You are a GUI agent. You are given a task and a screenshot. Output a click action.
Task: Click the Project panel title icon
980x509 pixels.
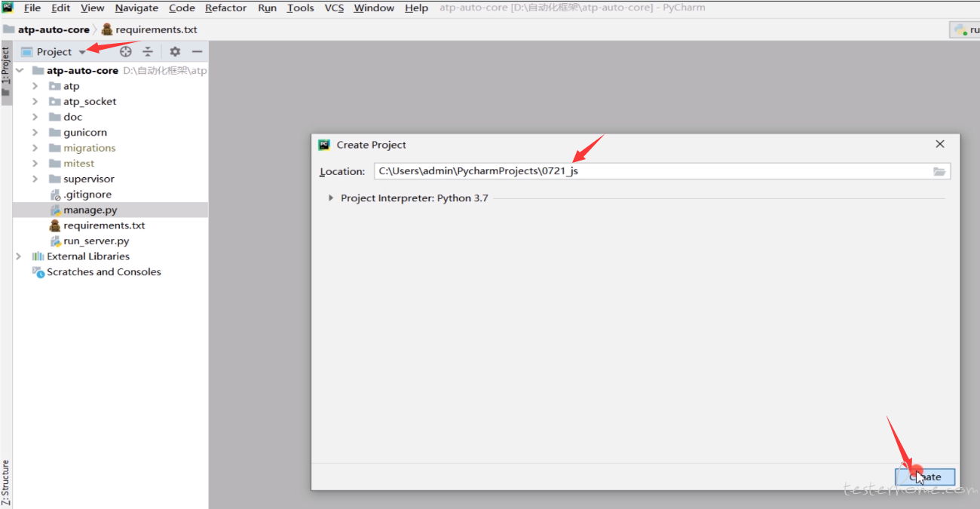pos(27,52)
